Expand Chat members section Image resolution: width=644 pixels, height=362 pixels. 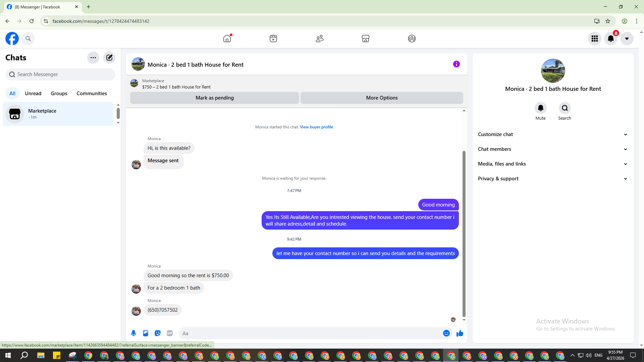click(552, 149)
